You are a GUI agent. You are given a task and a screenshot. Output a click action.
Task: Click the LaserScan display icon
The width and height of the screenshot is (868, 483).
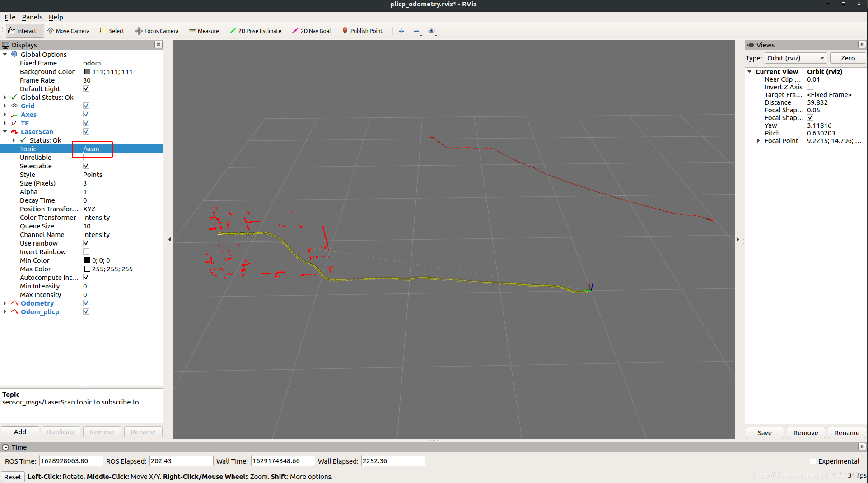(14, 131)
